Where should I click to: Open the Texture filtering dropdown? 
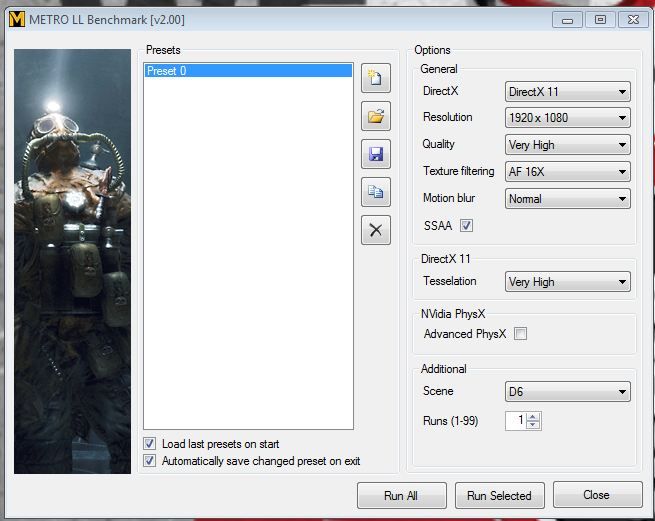click(x=567, y=172)
